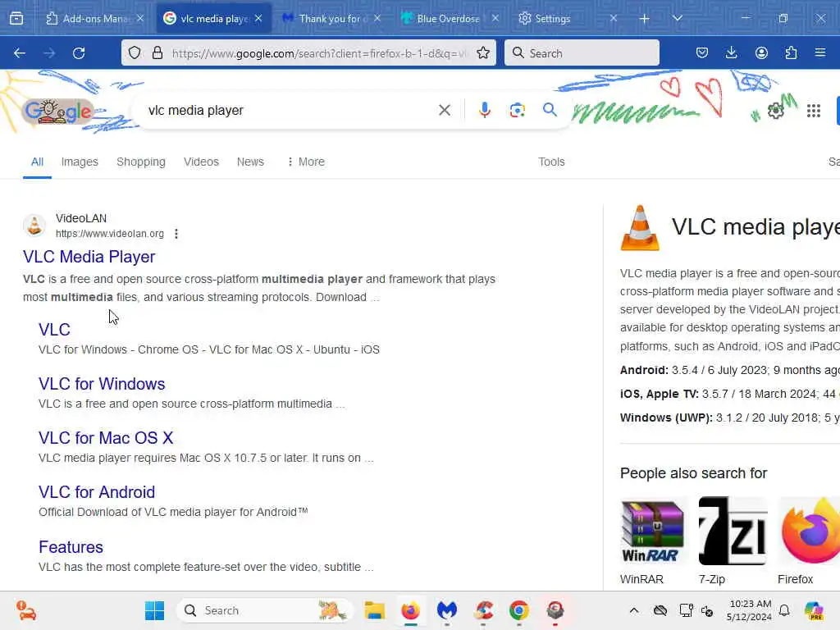Click the Google search query field
840x630 pixels.
290,111
